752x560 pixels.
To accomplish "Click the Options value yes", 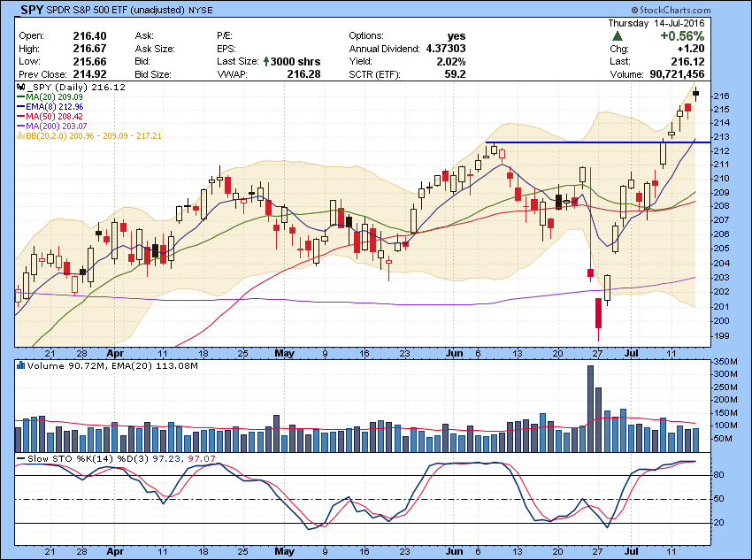I will (457, 36).
